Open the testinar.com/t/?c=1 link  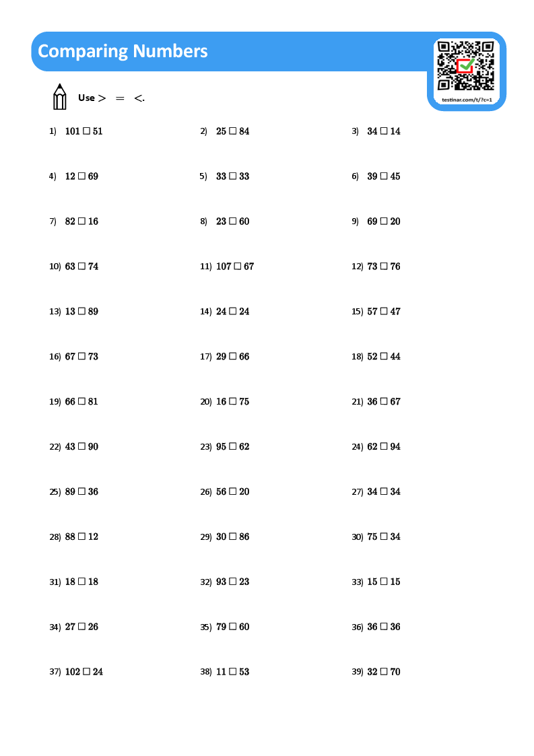[467, 100]
